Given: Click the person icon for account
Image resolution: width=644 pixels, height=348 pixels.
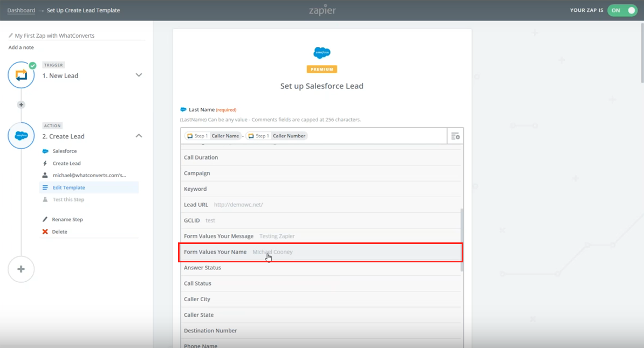Looking at the screenshot, I should pyautogui.click(x=45, y=175).
